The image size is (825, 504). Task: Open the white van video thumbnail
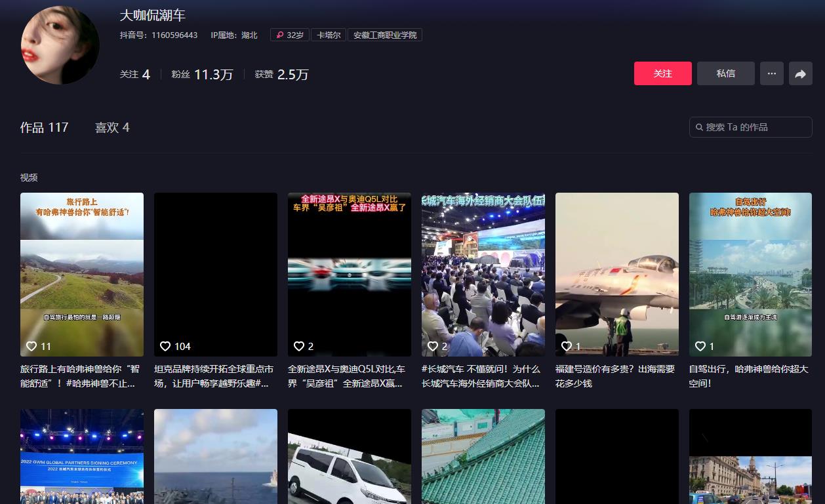pyautogui.click(x=350, y=457)
